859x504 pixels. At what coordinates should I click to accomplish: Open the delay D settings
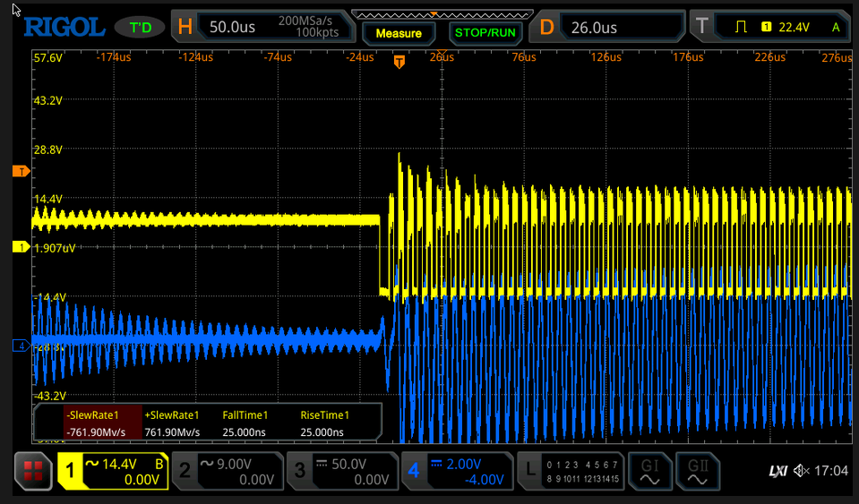546,27
